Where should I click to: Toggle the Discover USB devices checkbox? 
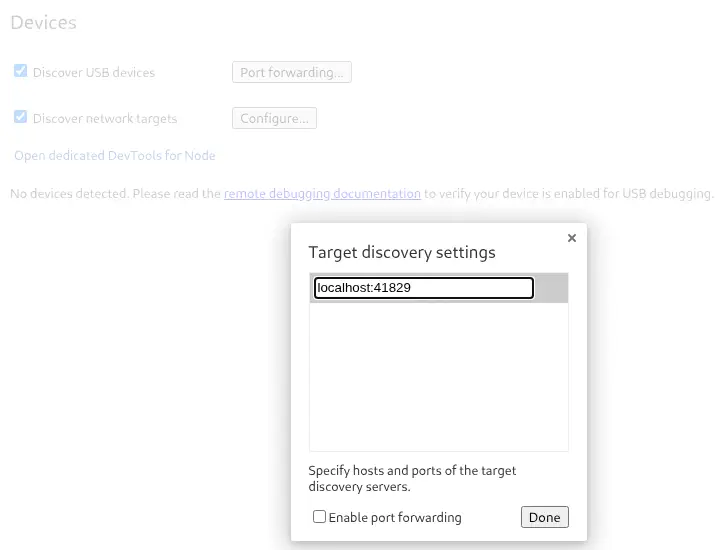(x=20, y=72)
